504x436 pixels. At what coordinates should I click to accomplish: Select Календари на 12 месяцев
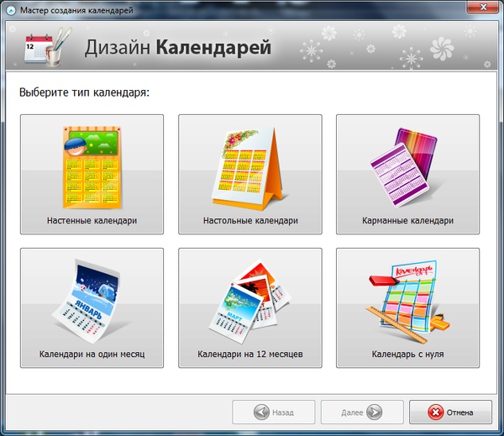(249, 355)
